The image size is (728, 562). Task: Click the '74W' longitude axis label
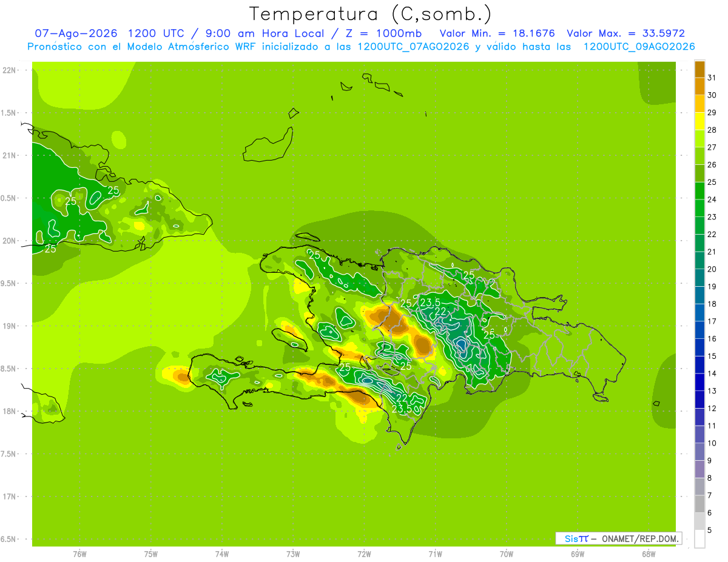click(222, 554)
